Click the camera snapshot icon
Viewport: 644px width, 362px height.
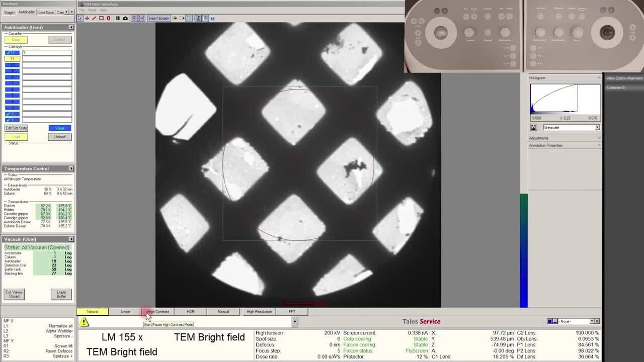point(125,18)
